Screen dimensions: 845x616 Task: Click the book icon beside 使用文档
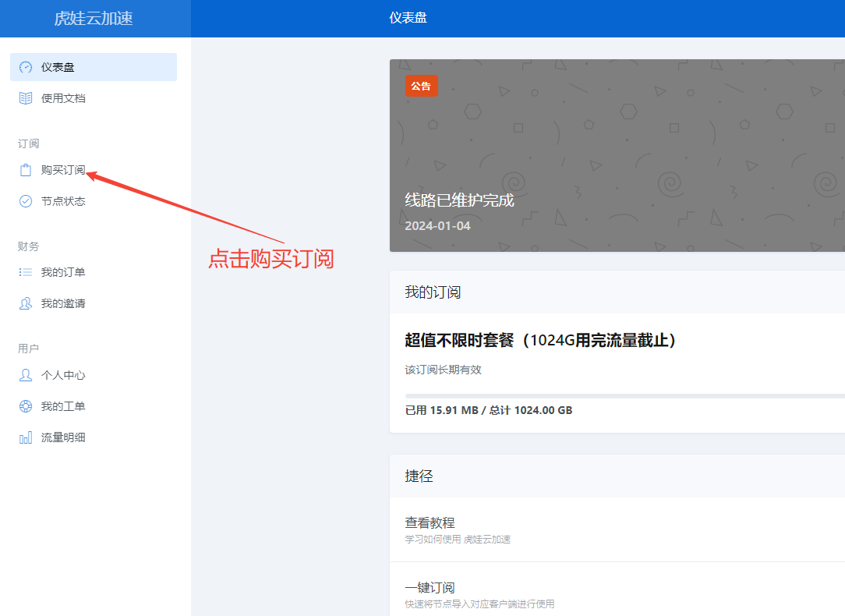pos(26,98)
